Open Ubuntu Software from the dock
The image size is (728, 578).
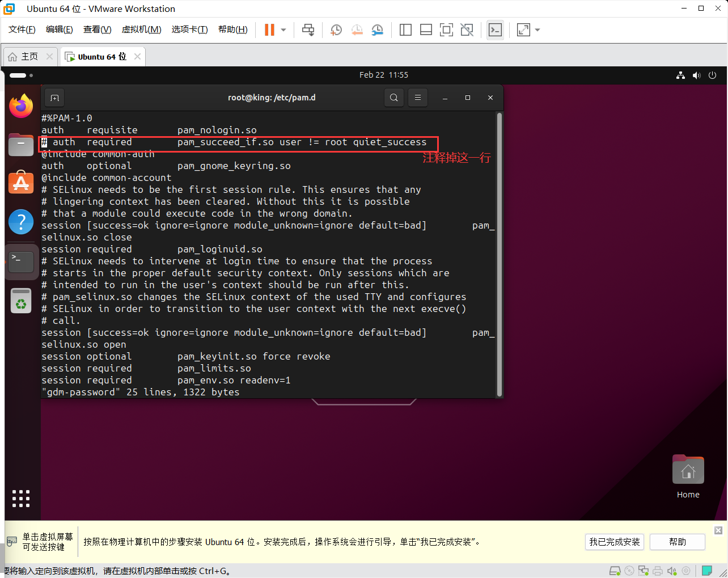pyautogui.click(x=21, y=183)
